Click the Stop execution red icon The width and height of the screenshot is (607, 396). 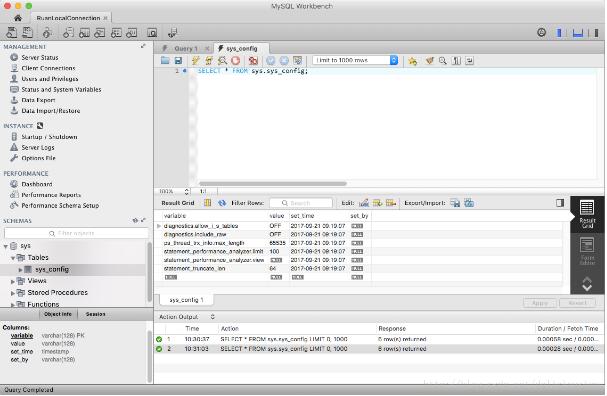click(235, 60)
